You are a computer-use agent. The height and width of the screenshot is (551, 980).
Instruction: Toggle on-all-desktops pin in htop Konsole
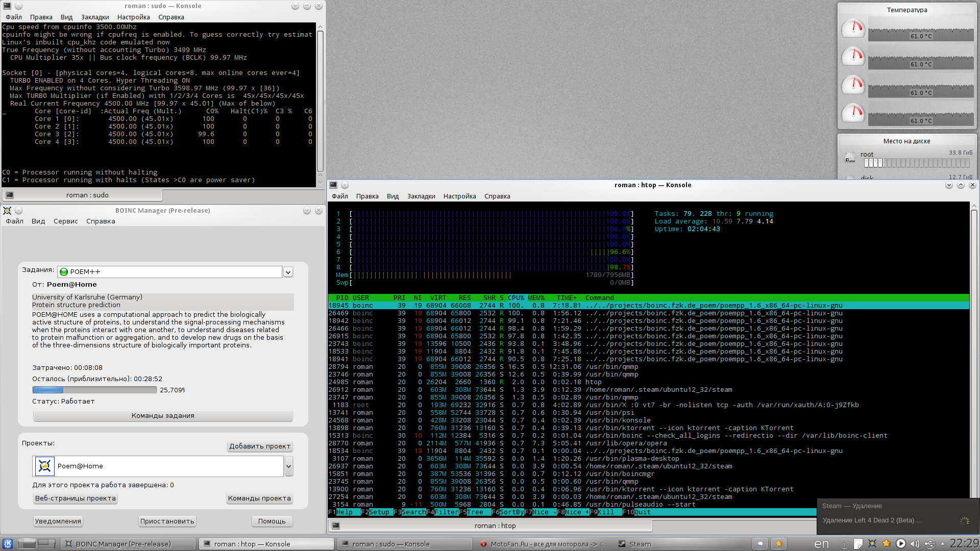[x=345, y=185]
